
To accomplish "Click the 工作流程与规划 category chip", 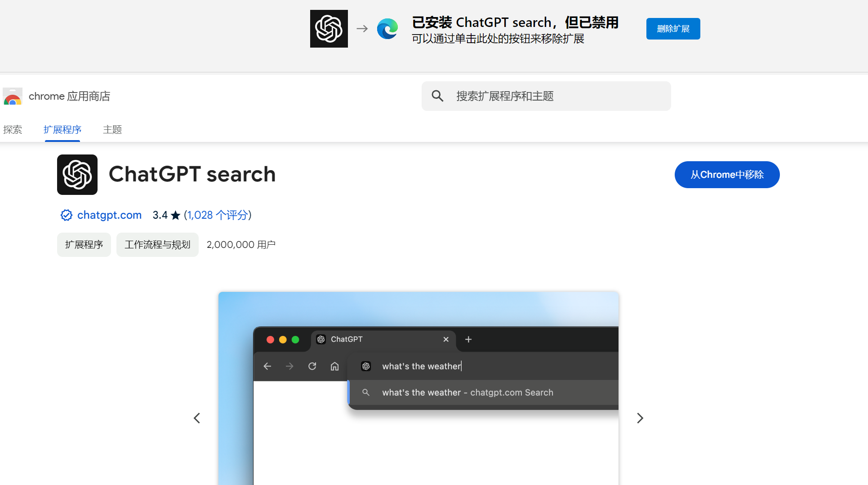I will [x=157, y=245].
